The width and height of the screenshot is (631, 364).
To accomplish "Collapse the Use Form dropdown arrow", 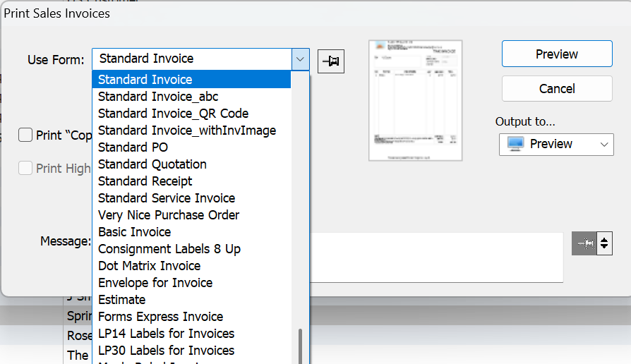I will [300, 59].
